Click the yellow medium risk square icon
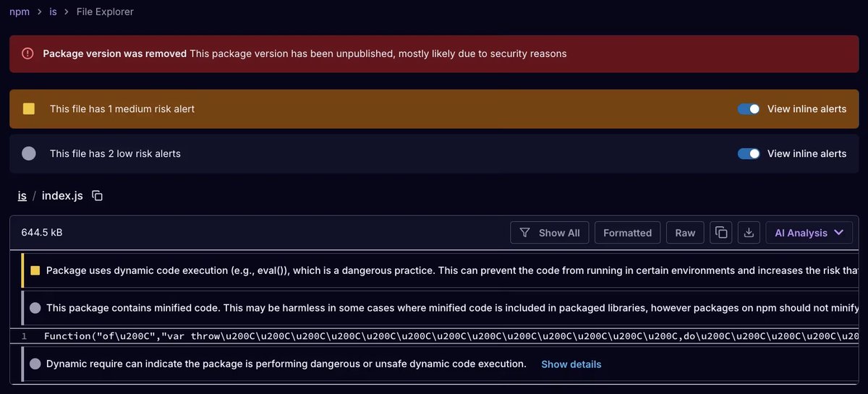868x394 pixels. coord(29,109)
